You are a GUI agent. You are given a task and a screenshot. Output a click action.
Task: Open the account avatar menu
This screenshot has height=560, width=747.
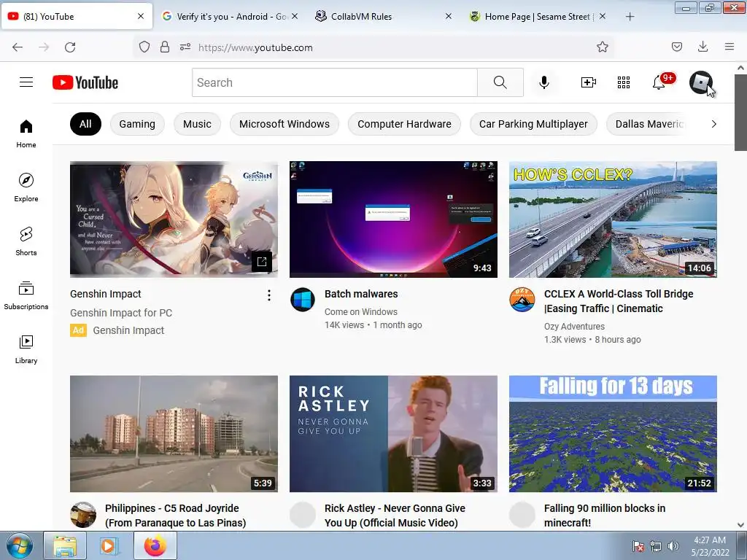(701, 82)
